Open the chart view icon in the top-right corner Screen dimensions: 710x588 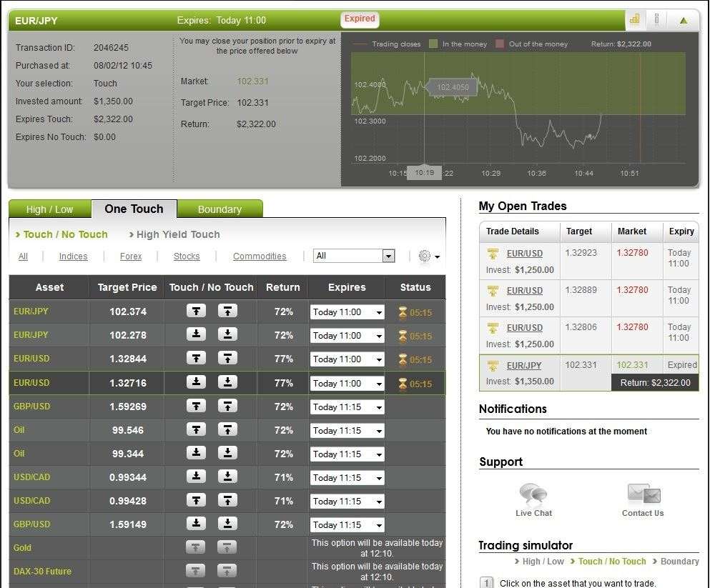tap(634, 19)
